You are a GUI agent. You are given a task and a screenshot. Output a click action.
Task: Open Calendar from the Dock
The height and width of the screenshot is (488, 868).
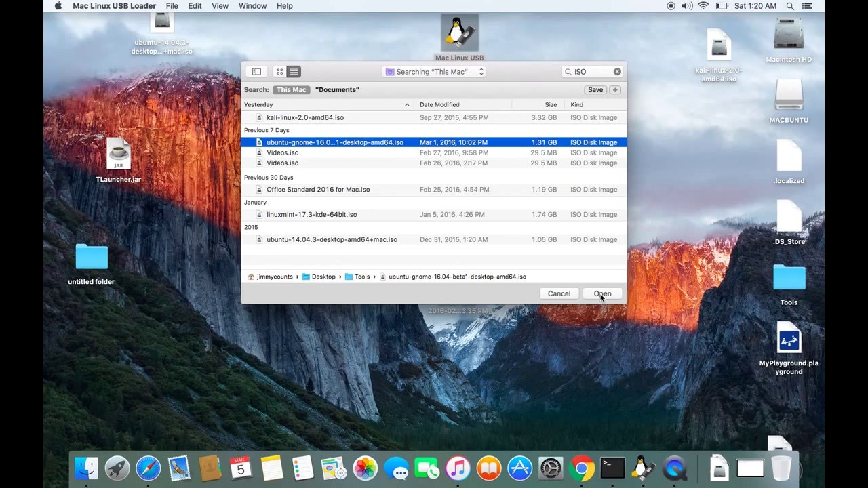pos(241,468)
